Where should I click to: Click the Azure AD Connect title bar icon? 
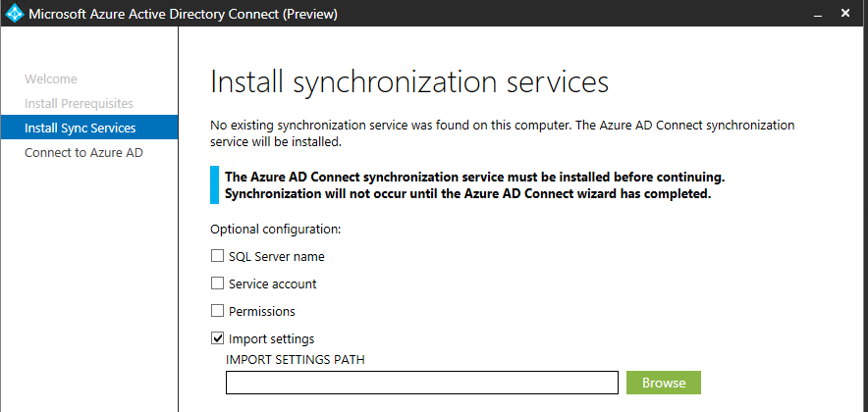pos(16,15)
